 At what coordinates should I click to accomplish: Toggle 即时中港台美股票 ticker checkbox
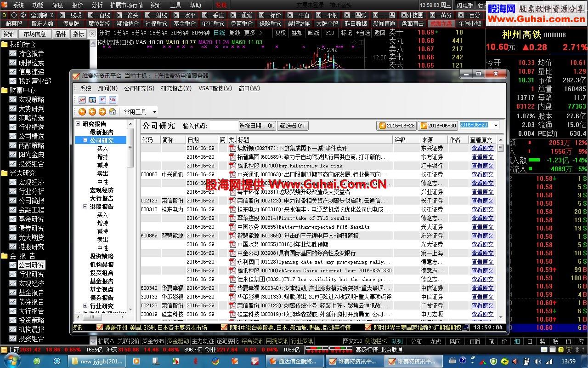pos(224,328)
